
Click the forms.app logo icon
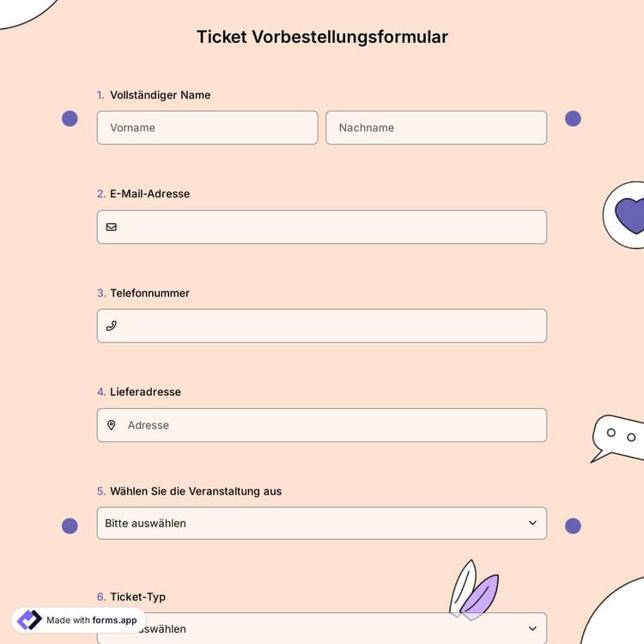tap(29, 620)
